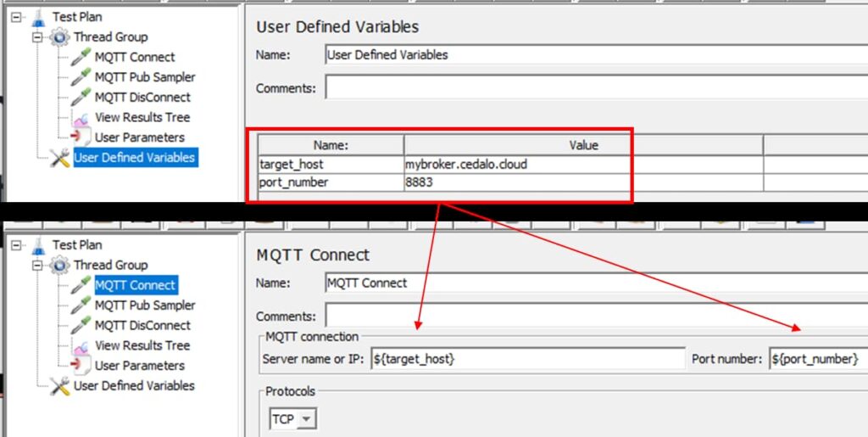
Task: Click the Value column header in variables table
Action: [583, 145]
